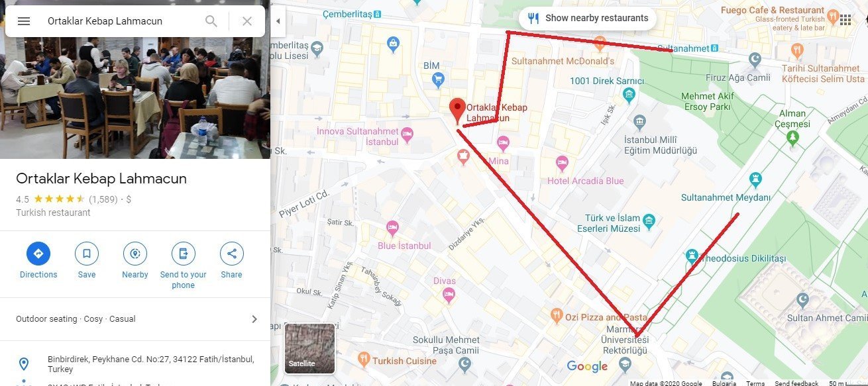Toggle the Satellite view thumbnail

(x=310, y=348)
